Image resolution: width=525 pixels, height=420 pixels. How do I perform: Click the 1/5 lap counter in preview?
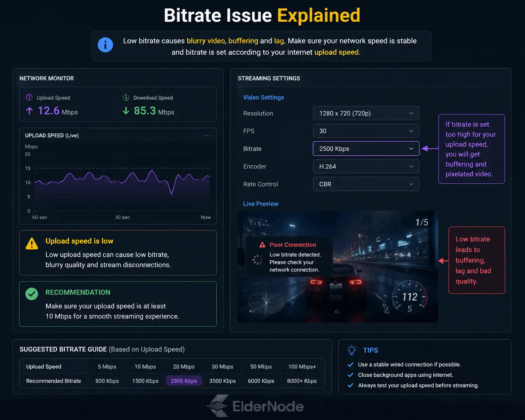[x=422, y=222]
